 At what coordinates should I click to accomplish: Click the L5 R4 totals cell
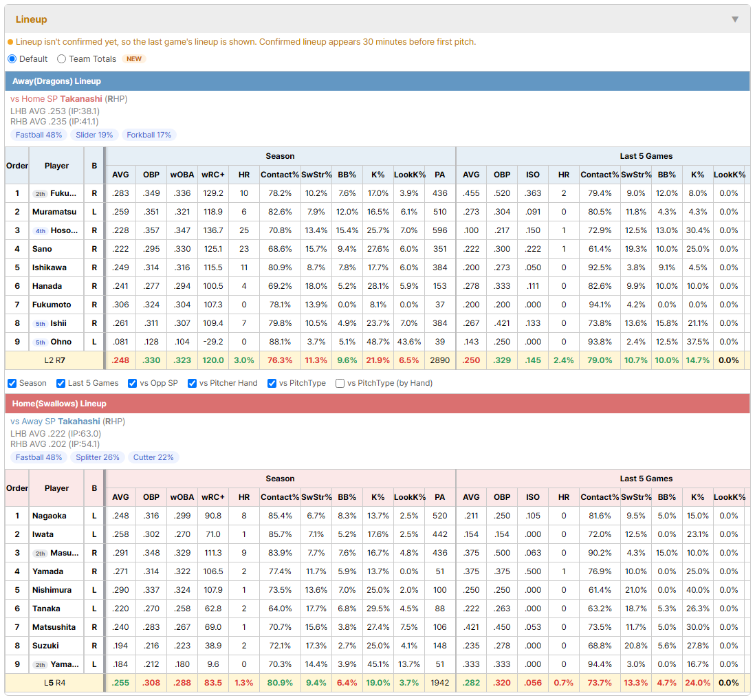pyautogui.click(x=54, y=683)
